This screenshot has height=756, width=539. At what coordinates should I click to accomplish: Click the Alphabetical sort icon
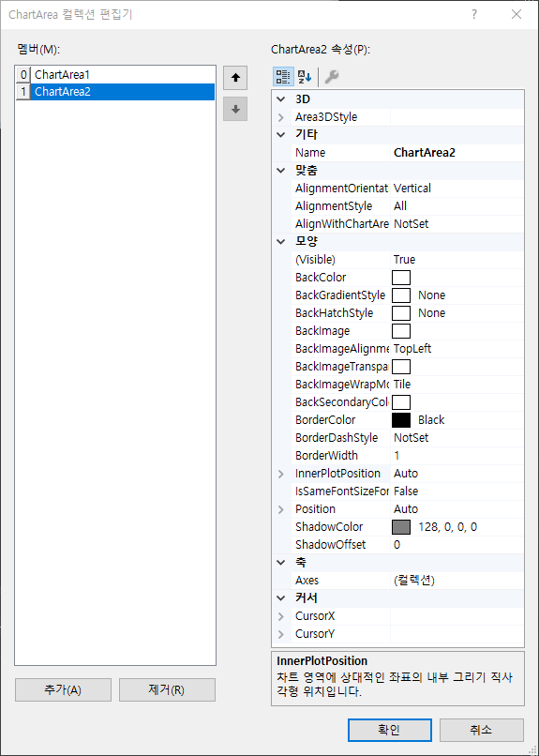(305, 77)
